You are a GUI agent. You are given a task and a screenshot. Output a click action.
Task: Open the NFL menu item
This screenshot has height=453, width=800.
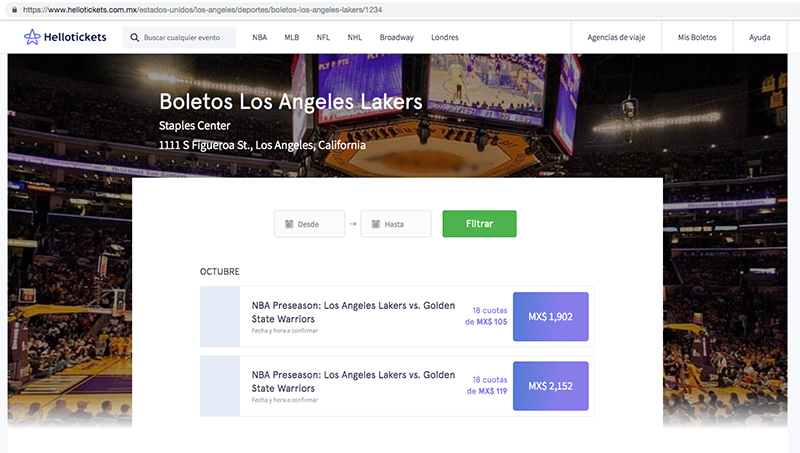323,37
